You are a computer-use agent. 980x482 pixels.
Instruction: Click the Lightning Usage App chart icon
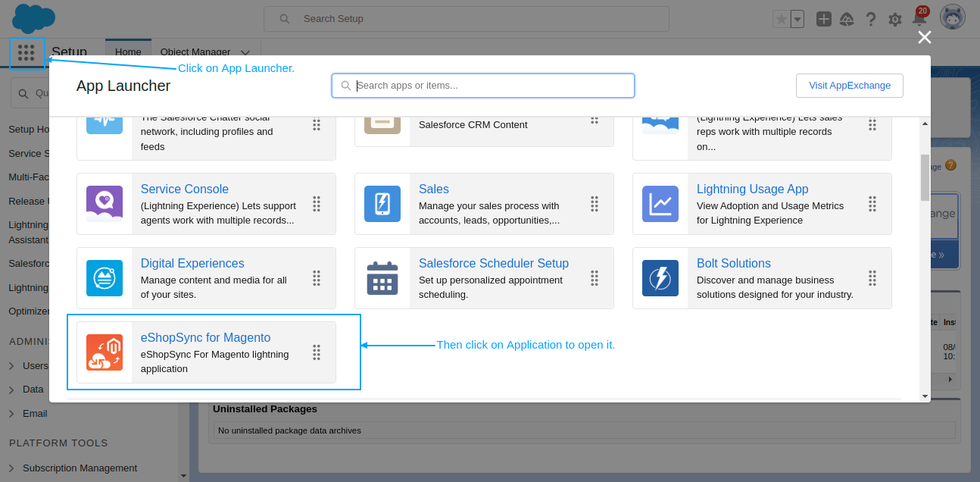point(660,204)
